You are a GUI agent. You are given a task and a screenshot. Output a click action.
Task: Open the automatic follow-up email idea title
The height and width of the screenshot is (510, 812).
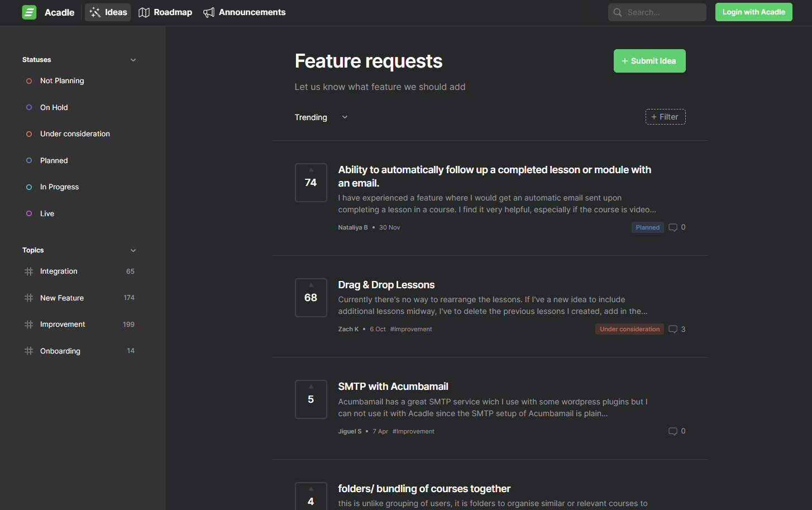pyautogui.click(x=495, y=177)
